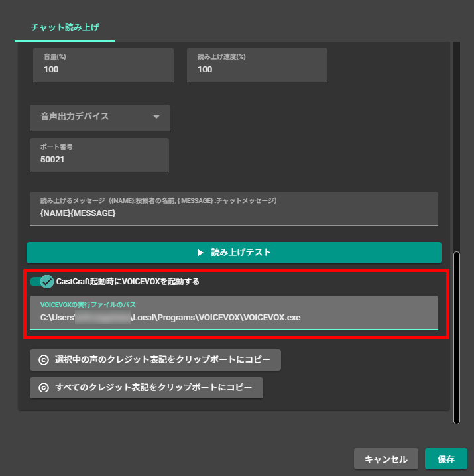The width and height of the screenshot is (474, 476).
Task: Edit the 音量(%) field value 100
Action: 103,65
